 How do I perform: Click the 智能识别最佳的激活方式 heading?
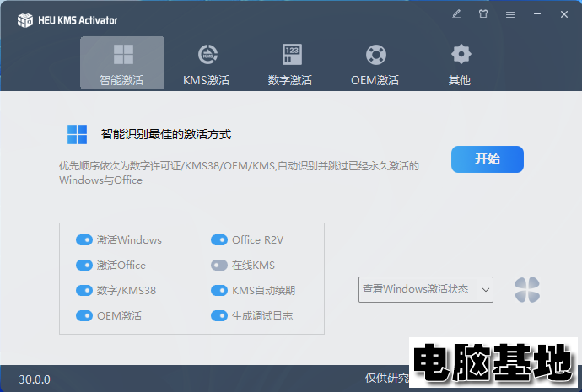pyautogui.click(x=166, y=134)
